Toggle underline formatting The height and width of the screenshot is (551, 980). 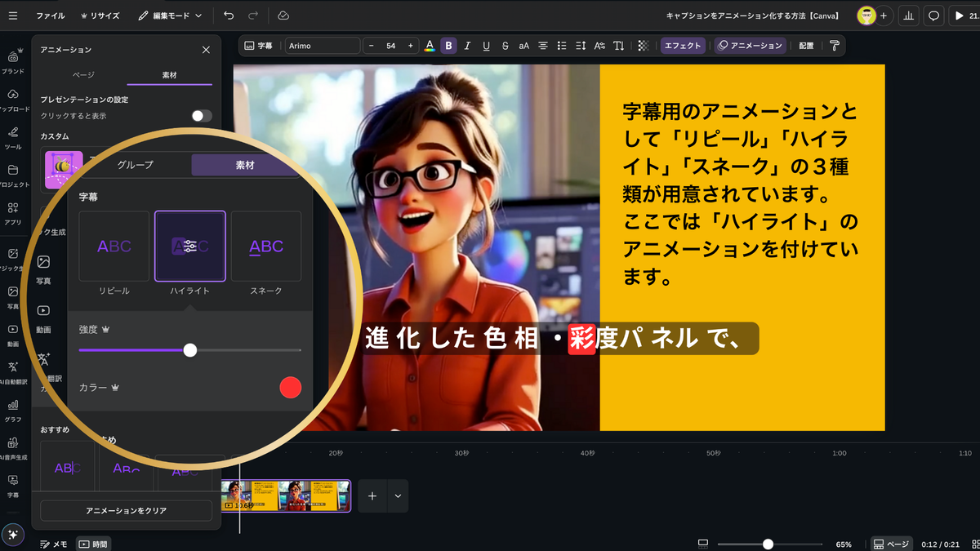(486, 46)
